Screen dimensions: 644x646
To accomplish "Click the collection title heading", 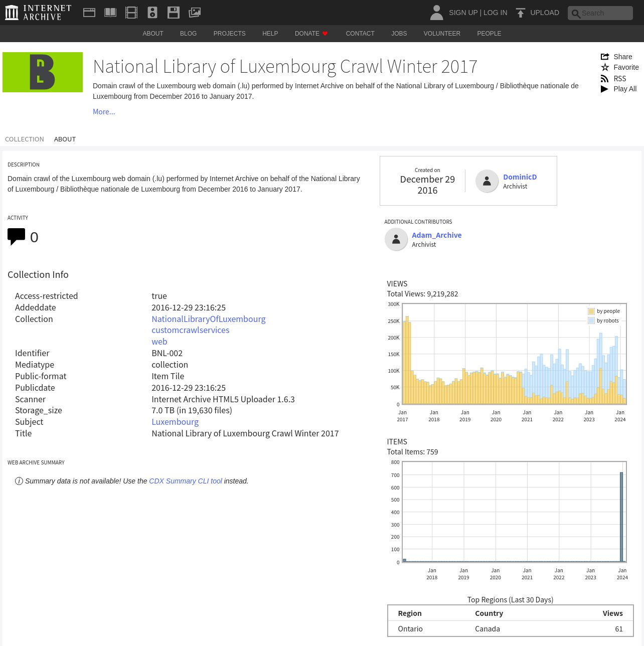I will click(285, 66).
